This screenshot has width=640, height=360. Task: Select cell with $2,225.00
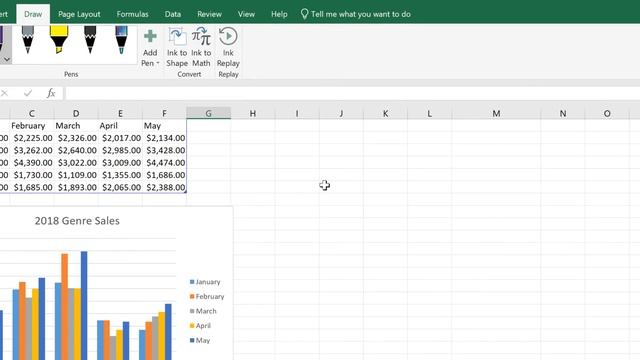tap(31, 138)
